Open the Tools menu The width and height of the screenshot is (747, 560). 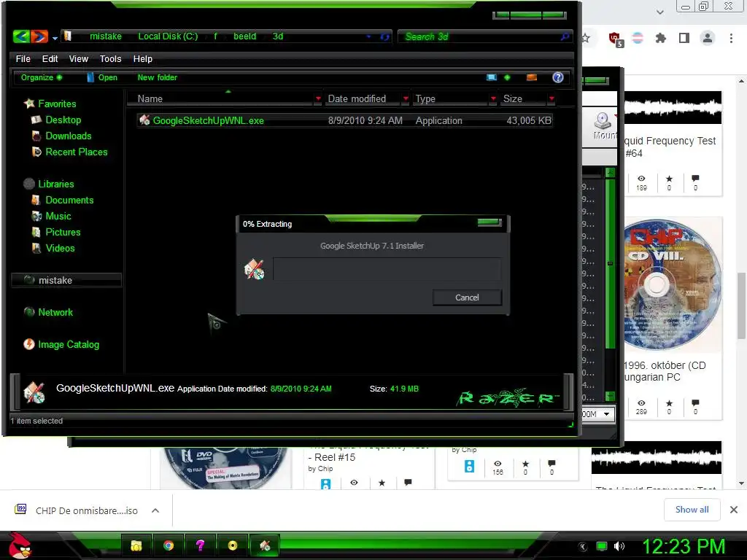tap(111, 58)
